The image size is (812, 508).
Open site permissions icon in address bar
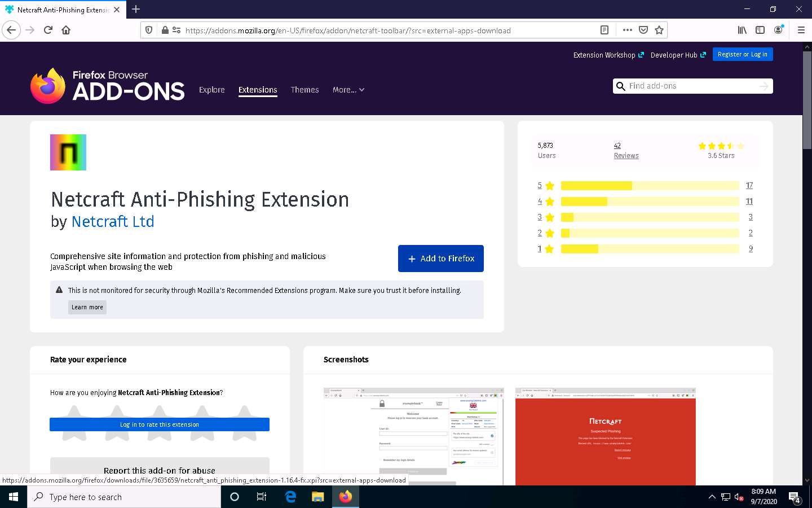point(176,30)
